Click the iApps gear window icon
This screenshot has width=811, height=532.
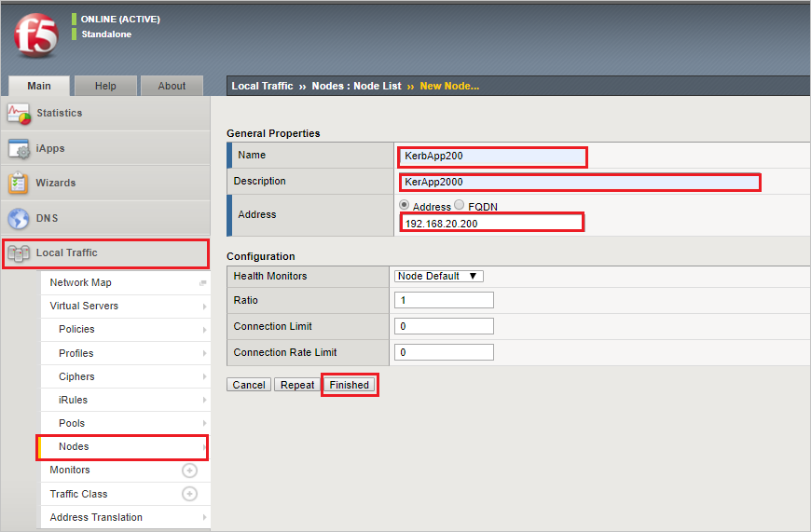pos(20,149)
